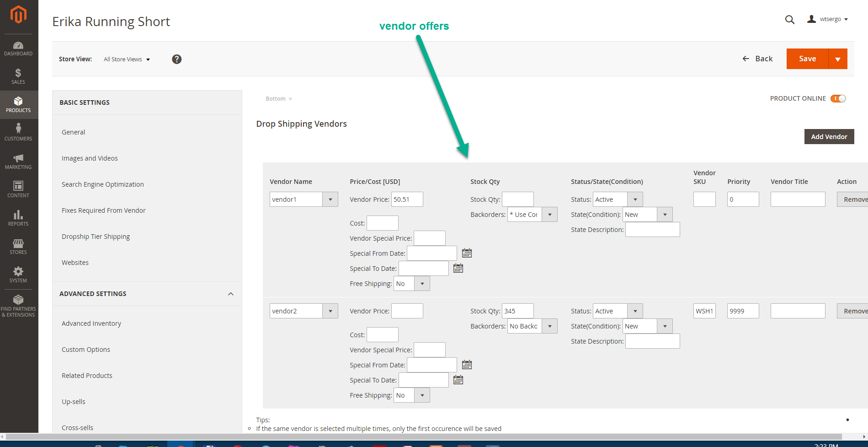868x447 pixels.
Task: Open the Save options dropdown arrow
Action: point(838,59)
